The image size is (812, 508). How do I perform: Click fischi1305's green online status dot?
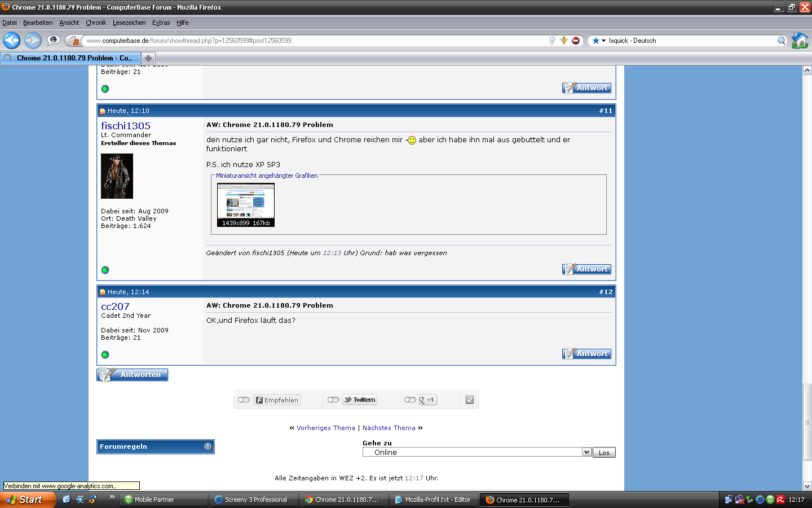coord(105,270)
